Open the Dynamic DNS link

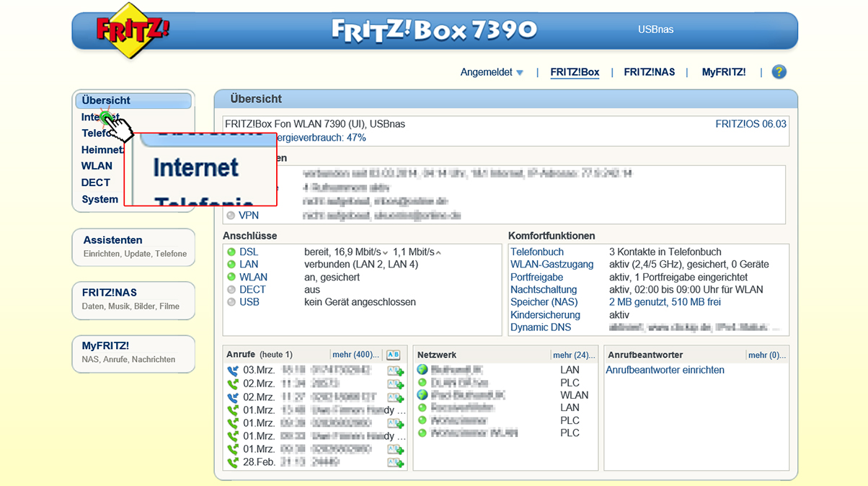coord(541,327)
